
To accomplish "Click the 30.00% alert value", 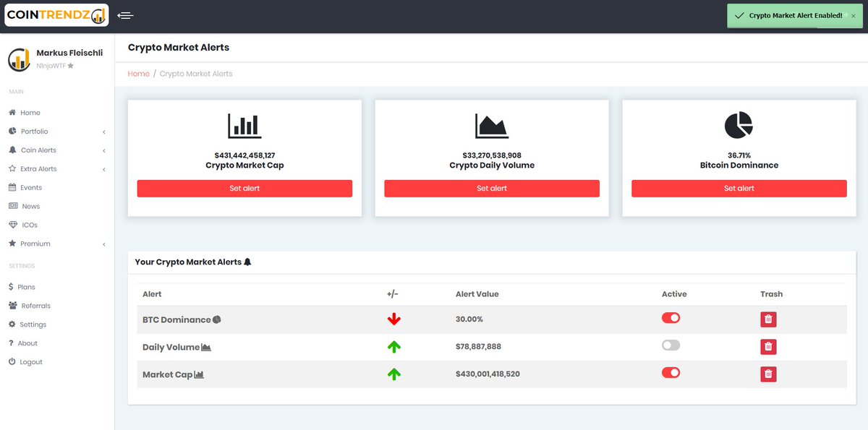I will point(469,319).
